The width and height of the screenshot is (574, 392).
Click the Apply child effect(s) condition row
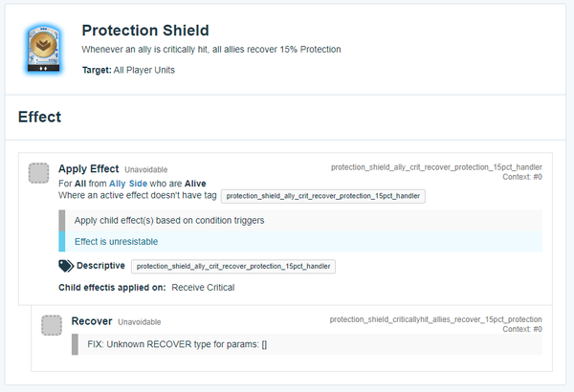point(300,220)
